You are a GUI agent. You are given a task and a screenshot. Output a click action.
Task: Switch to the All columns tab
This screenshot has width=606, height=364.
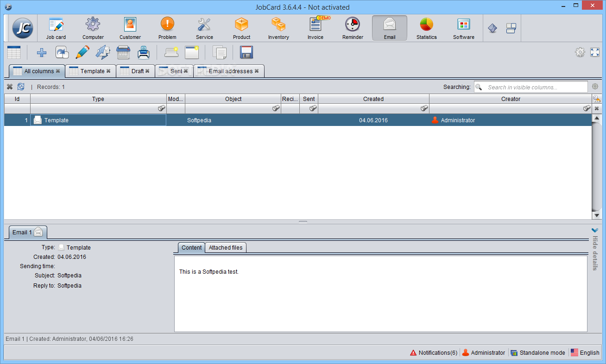37,71
